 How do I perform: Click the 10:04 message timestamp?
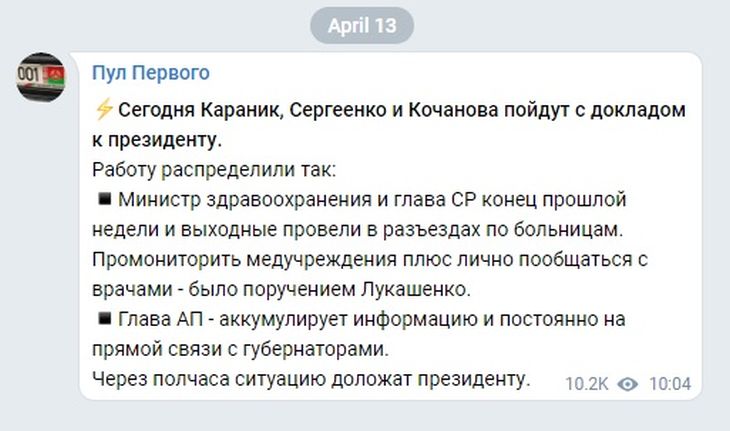point(669,383)
